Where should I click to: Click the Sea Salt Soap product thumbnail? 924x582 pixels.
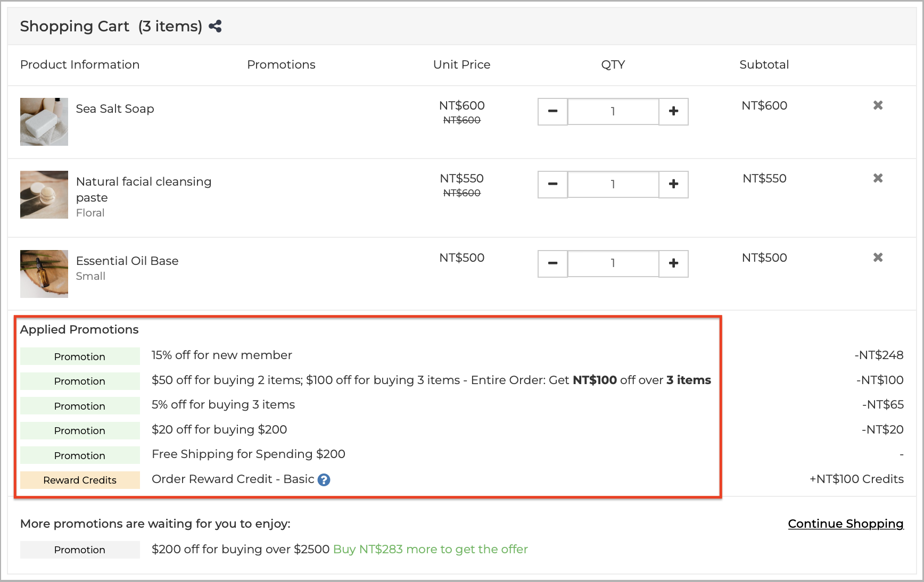44,121
